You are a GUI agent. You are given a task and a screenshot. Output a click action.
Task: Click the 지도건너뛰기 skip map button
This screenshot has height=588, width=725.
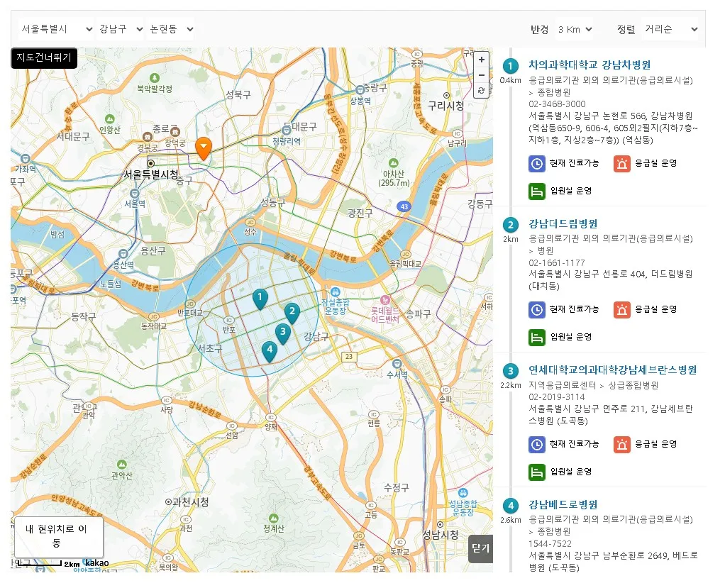(x=44, y=57)
